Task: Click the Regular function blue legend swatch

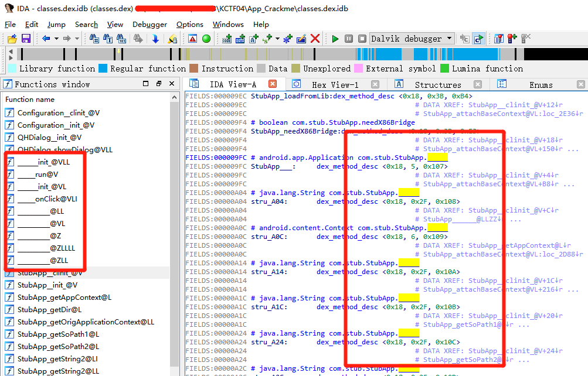Action: coord(103,69)
